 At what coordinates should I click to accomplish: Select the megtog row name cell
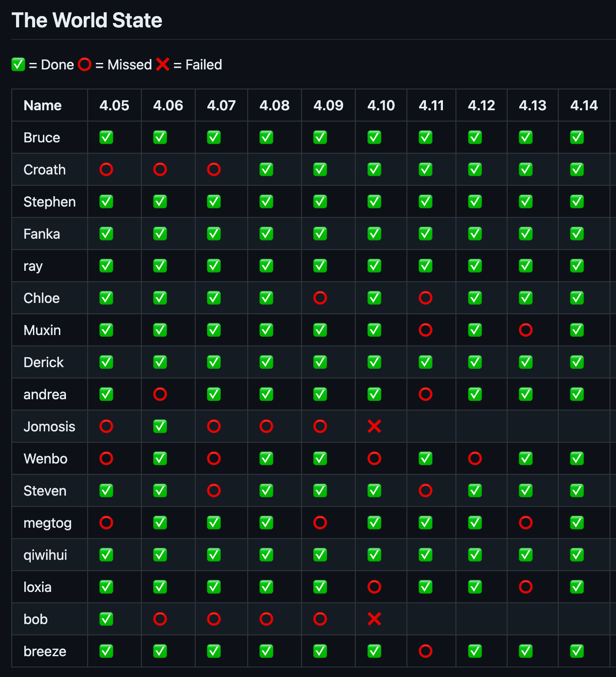47,523
